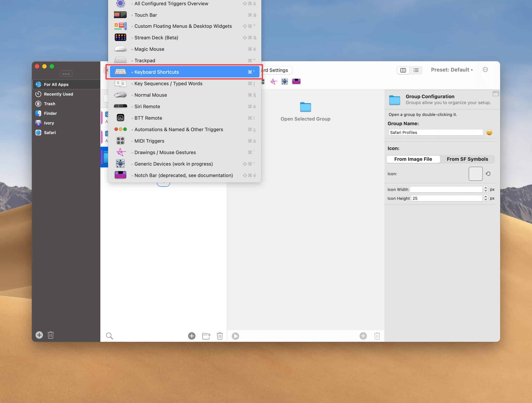This screenshot has width=532, height=403.
Task: Create new group folder icon
Action: (x=206, y=336)
